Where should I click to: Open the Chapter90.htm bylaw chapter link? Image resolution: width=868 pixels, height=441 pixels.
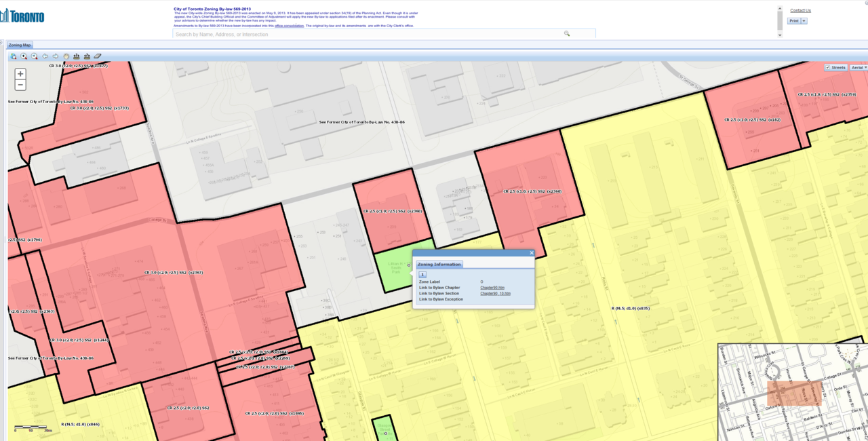[x=492, y=288]
